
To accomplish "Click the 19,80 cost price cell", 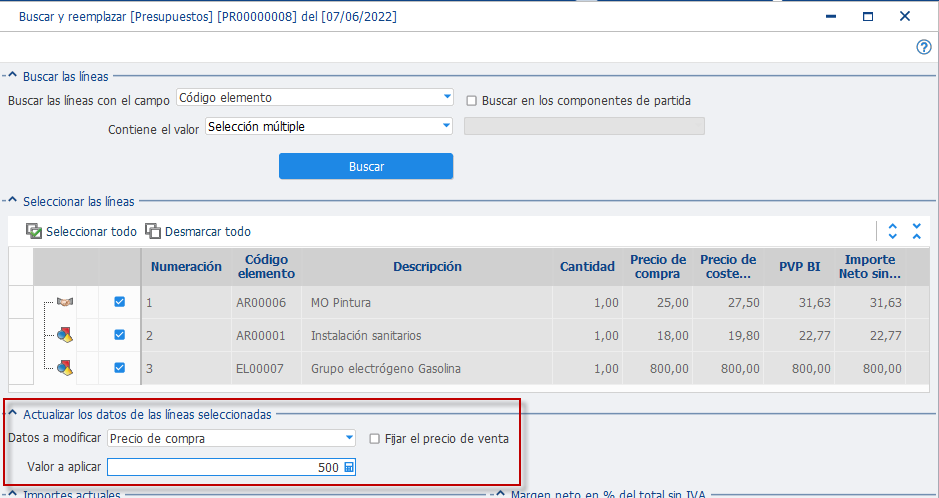I will coord(728,335).
